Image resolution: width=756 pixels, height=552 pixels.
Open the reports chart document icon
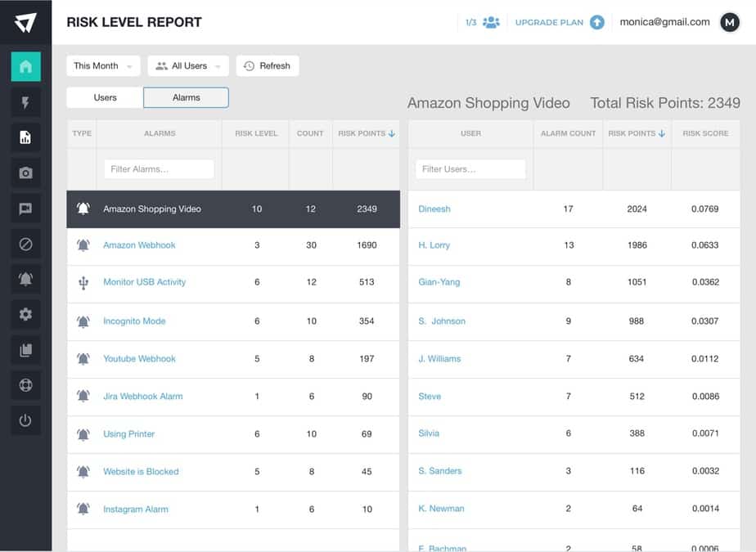(25, 137)
